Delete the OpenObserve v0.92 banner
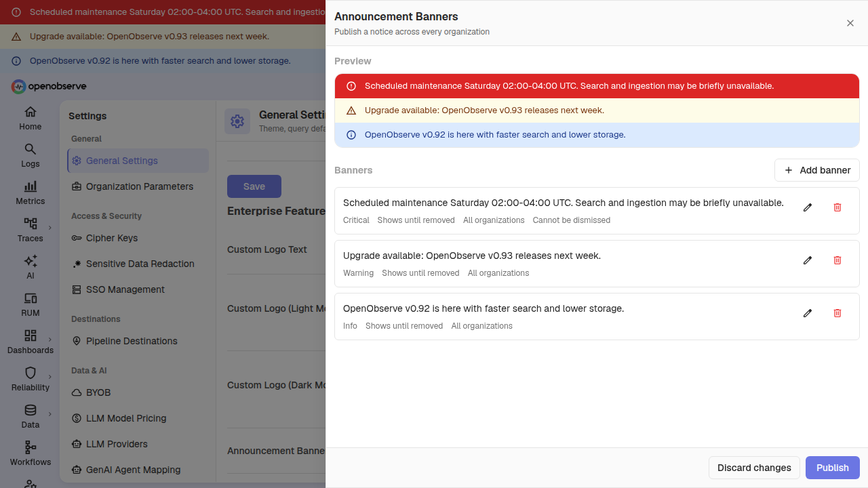868x488 pixels. (837, 313)
